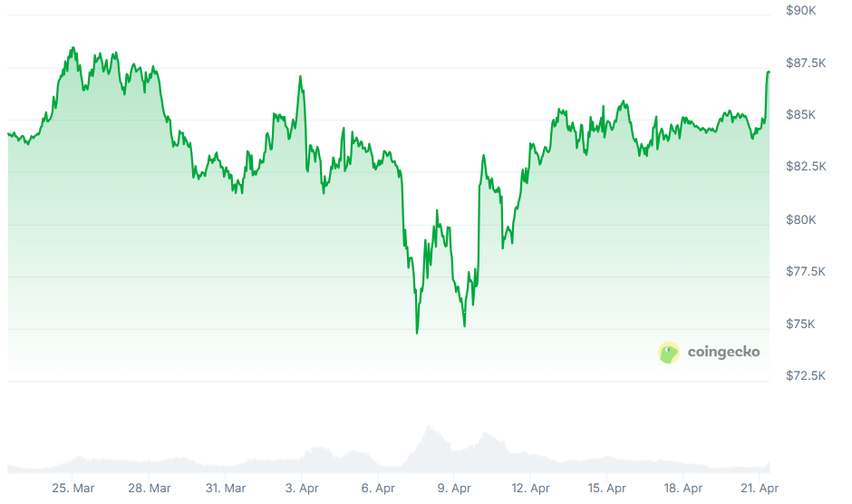Viewport: 852px width, 504px height.
Task: Click the coingecko watermark text
Action: [x=723, y=352]
